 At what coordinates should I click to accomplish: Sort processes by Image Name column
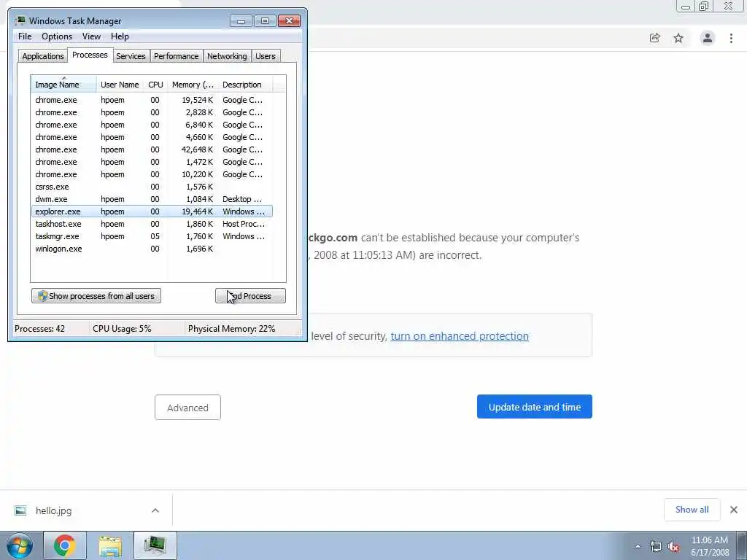pos(63,85)
